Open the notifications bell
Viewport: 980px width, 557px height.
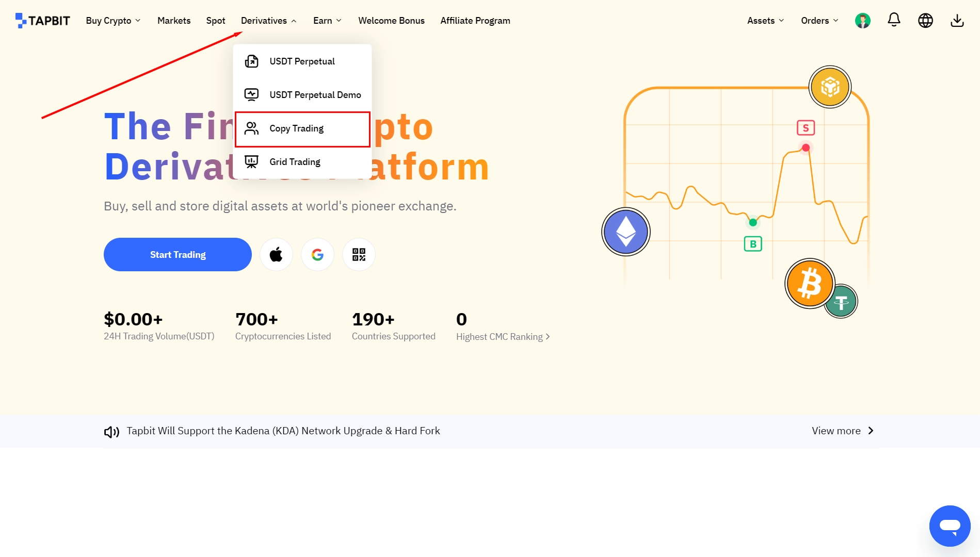(894, 20)
